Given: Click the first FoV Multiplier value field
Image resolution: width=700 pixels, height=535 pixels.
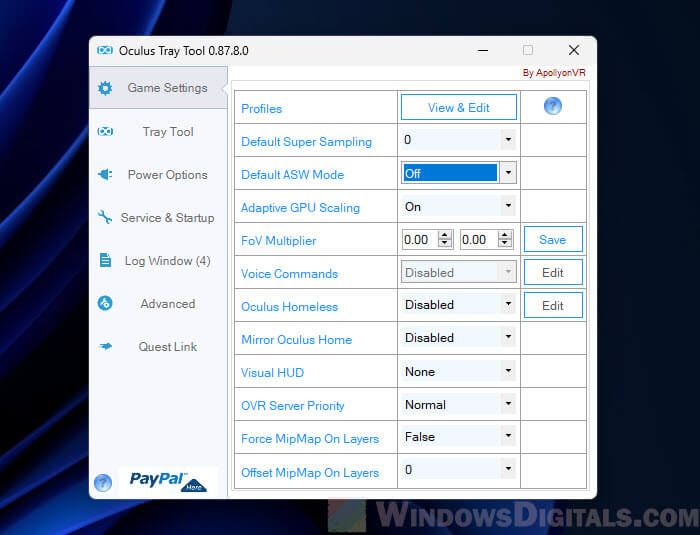Looking at the screenshot, I should coord(420,240).
